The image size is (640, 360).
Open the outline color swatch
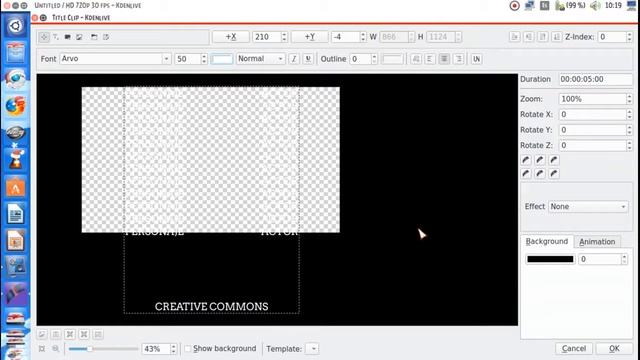pyautogui.click(x=393, y=59)
